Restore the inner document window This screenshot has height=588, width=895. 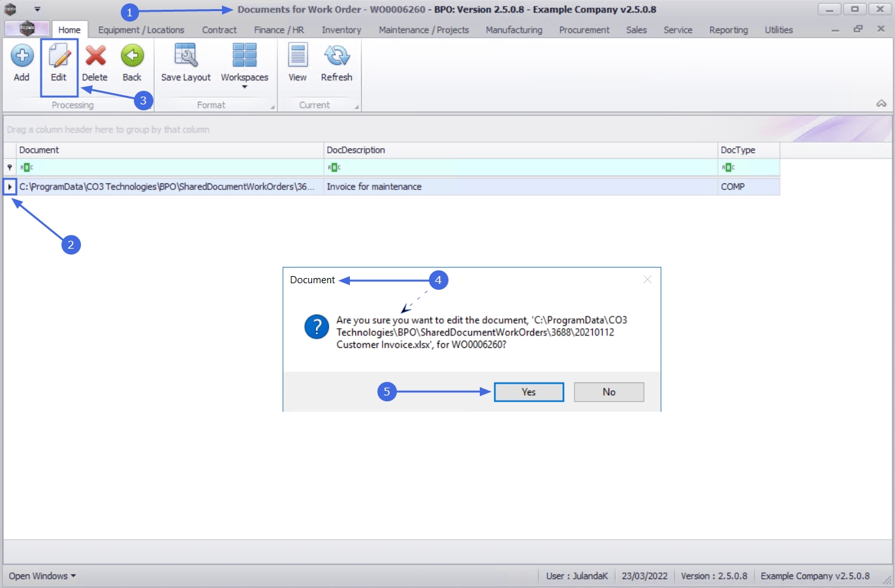[858, 29]
